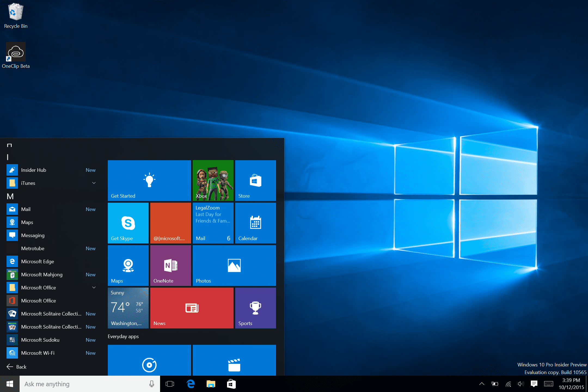Select the OneClip Beta desktop shortcut
Viewport: 588px width, 392px height.
[16, 56]
